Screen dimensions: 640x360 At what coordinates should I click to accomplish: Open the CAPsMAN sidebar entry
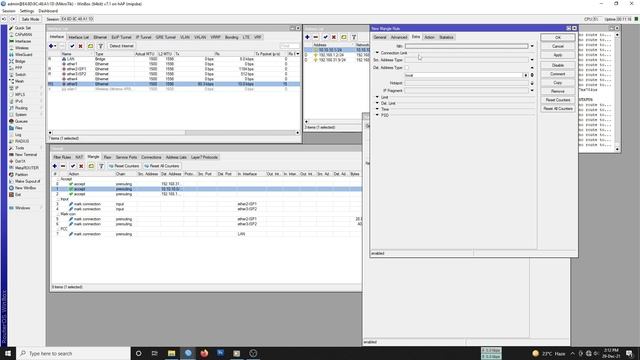[x=23, y=35]
